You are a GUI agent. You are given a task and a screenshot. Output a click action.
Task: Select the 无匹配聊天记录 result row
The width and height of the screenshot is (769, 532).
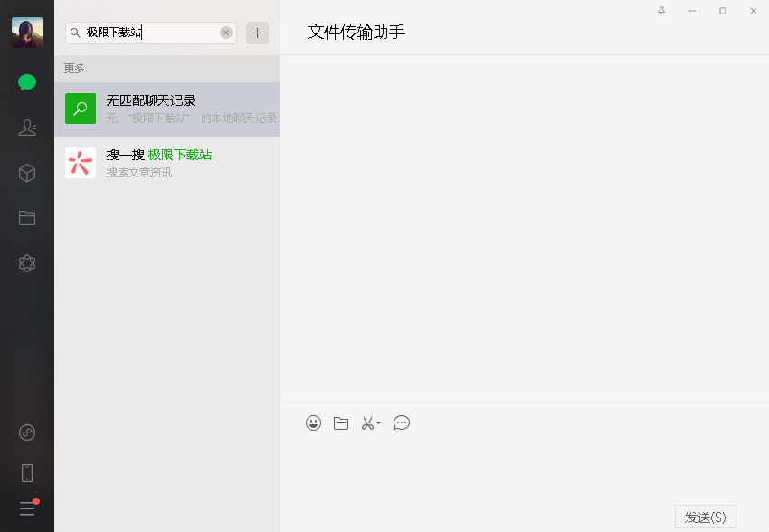[x=167, y=109]
